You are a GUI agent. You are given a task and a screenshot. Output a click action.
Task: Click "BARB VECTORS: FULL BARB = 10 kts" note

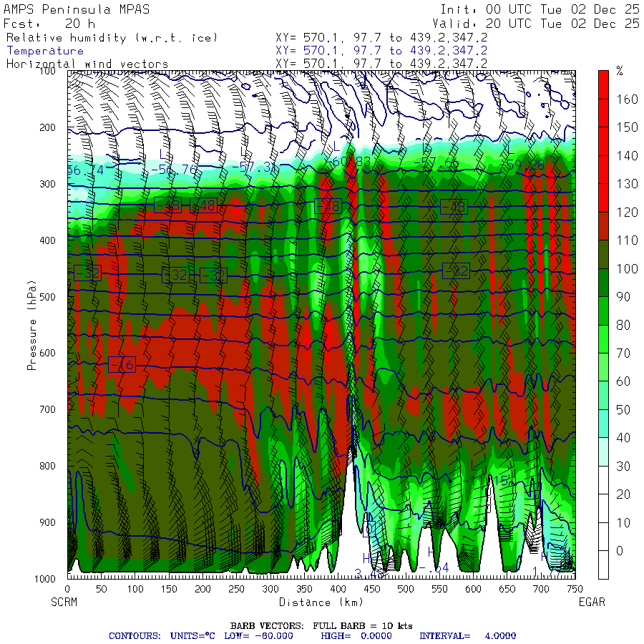pyautogui.click(x=321, y=626)
